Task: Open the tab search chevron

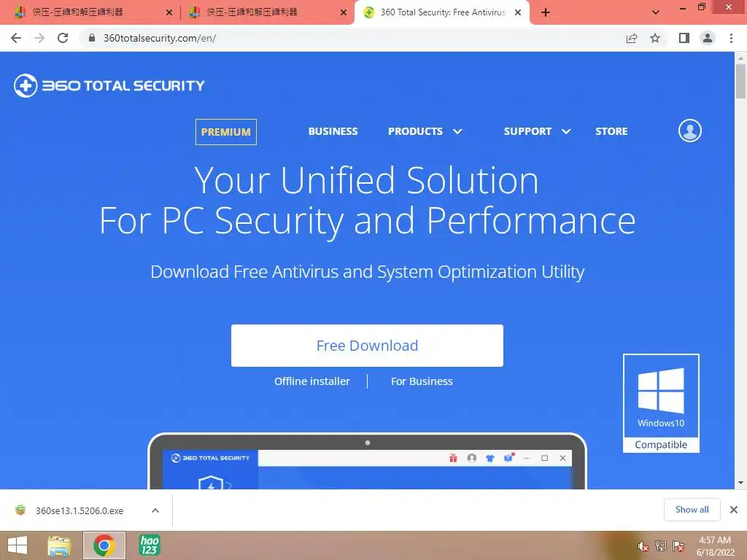Action: pos(656,12)
